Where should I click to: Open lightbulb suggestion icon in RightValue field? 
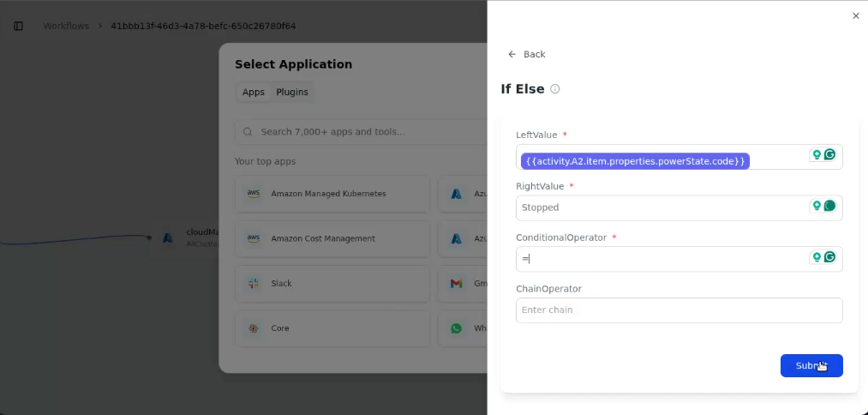[x=816, y=206]
